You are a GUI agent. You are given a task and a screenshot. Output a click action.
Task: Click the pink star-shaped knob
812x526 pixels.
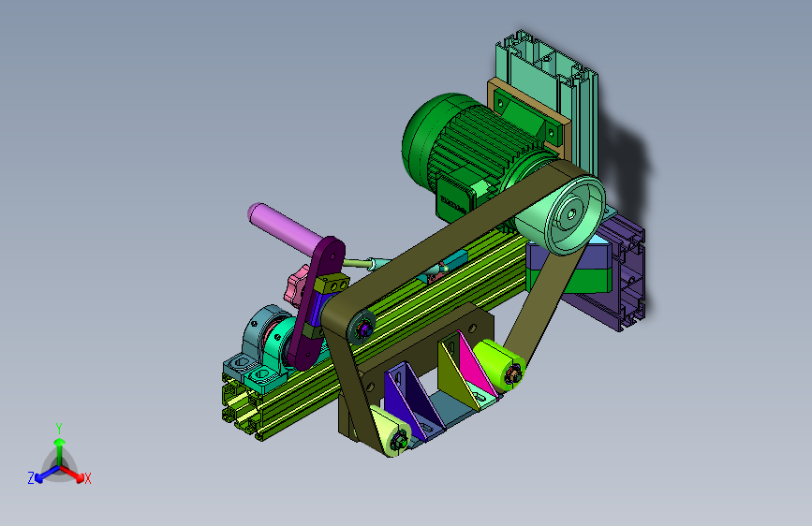(296, 285)
